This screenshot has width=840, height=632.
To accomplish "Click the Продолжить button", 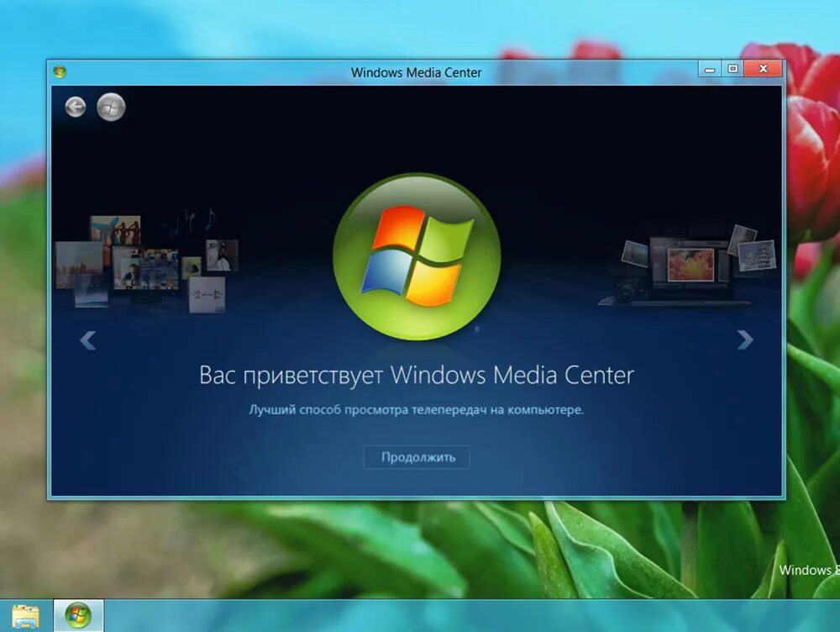I will pos(417,457).
